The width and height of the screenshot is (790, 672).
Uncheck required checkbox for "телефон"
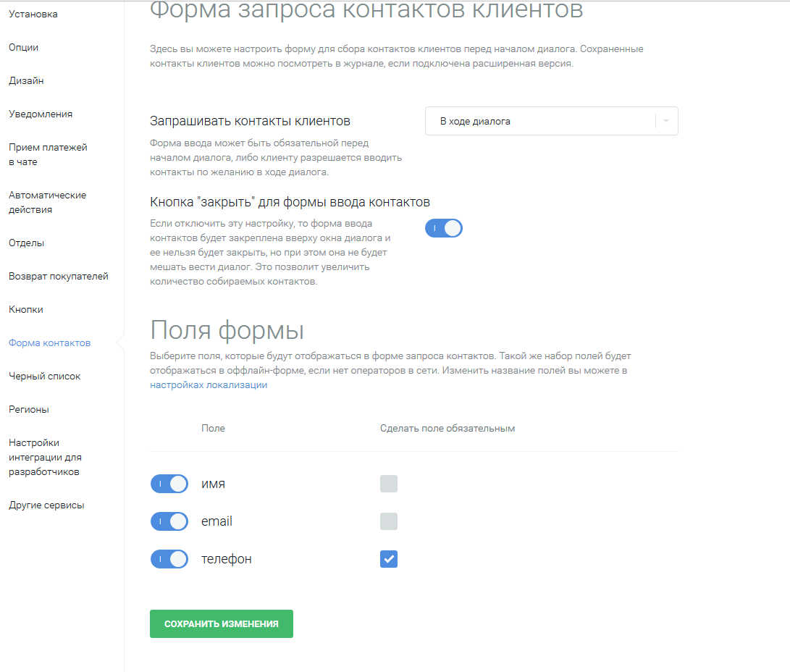pos(389,559)
